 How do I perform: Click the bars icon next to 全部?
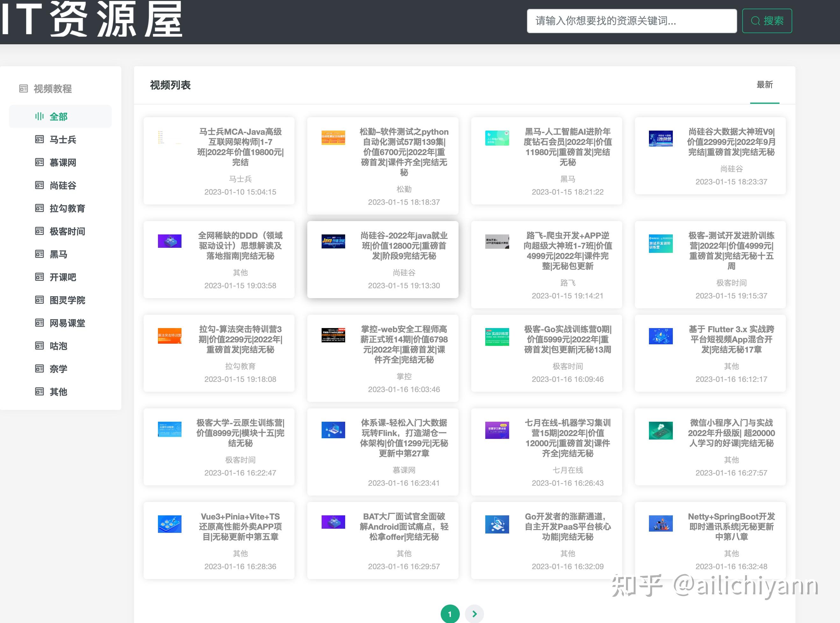(39, 117)
